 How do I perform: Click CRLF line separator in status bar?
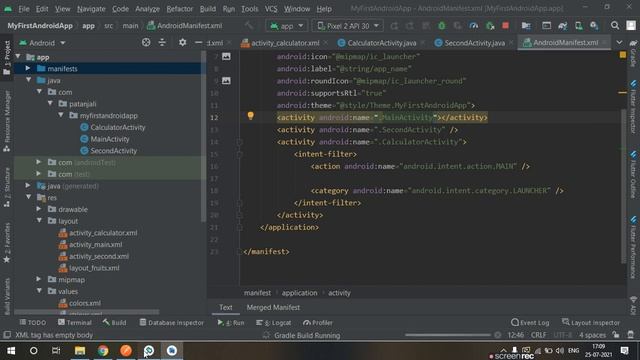538,335
